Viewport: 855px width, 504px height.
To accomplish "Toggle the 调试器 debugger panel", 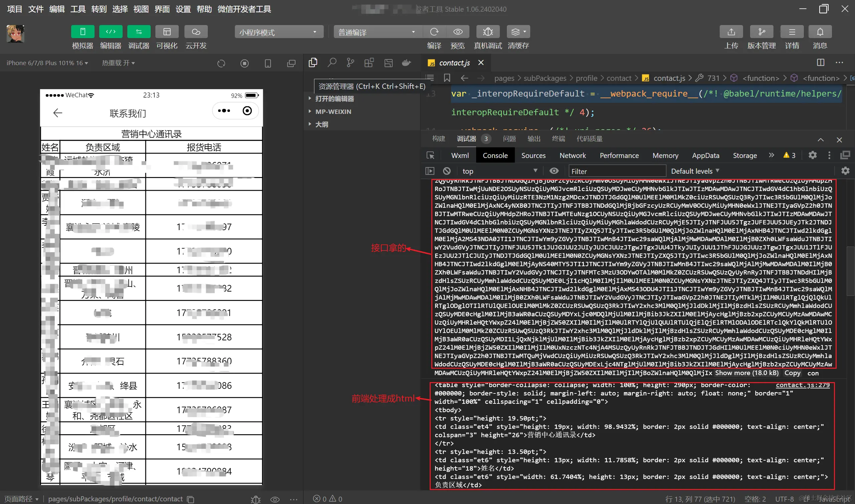I will click(x=139, y=32).
